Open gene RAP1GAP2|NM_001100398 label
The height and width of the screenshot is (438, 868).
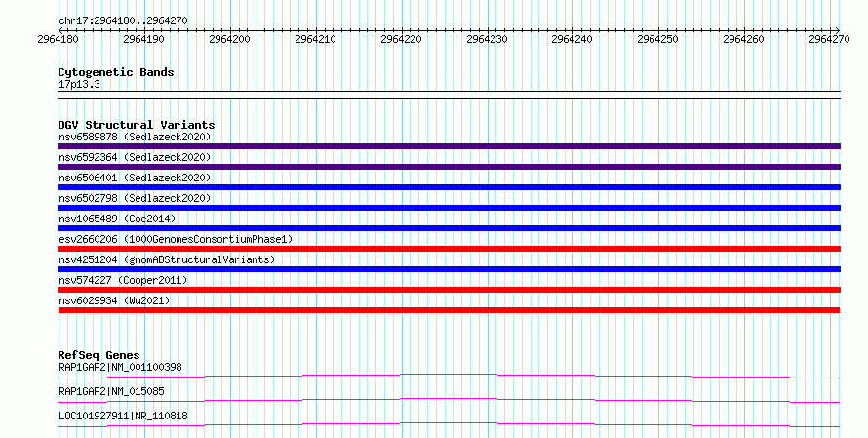(x=120, y=367)
